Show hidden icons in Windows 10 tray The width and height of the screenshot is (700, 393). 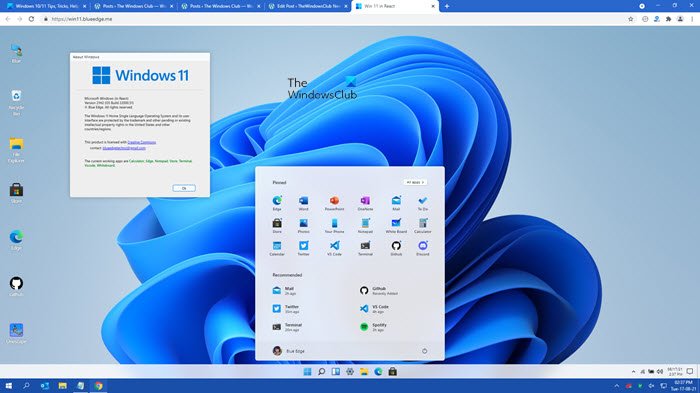[617, 386]
